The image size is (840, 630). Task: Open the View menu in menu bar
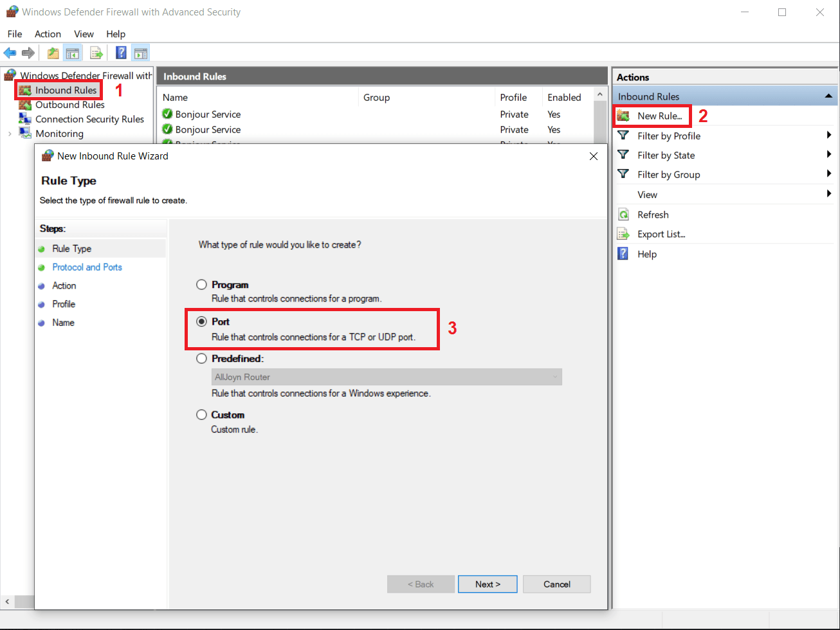[x=84, y=33]
